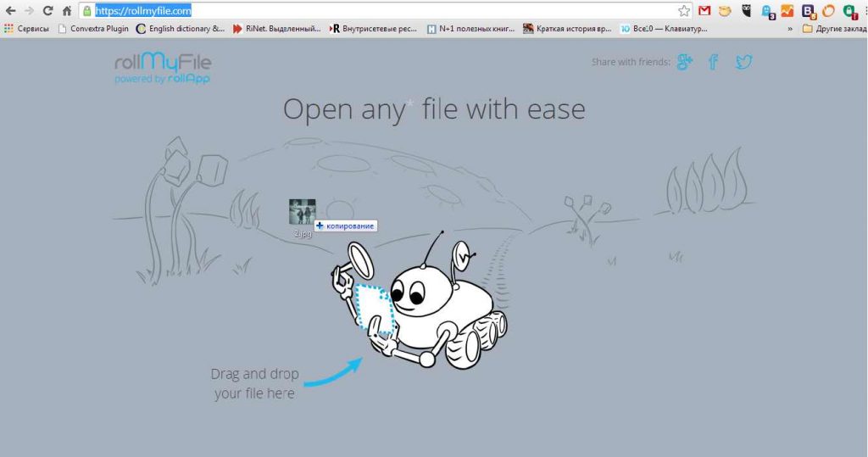The image size is (868, 457).
Task: Share on Facebook
Action: (x=714, y=62)
